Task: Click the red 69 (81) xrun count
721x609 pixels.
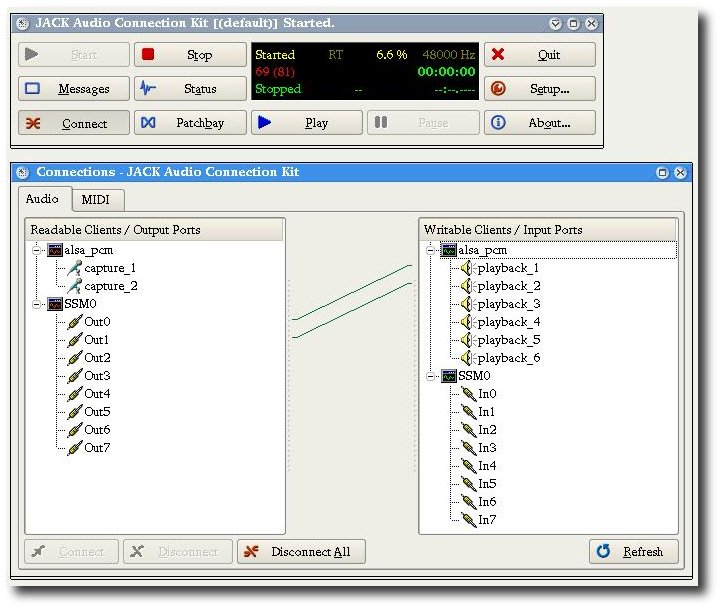Action: 275,72
